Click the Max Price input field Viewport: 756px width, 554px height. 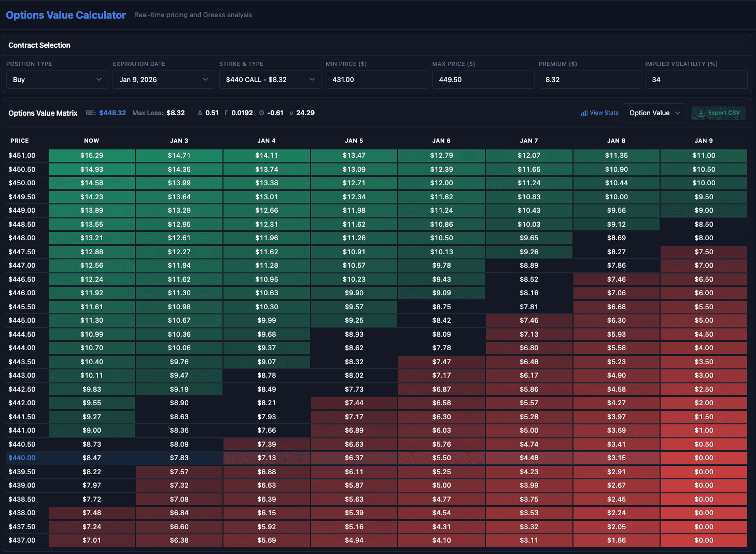483,79
